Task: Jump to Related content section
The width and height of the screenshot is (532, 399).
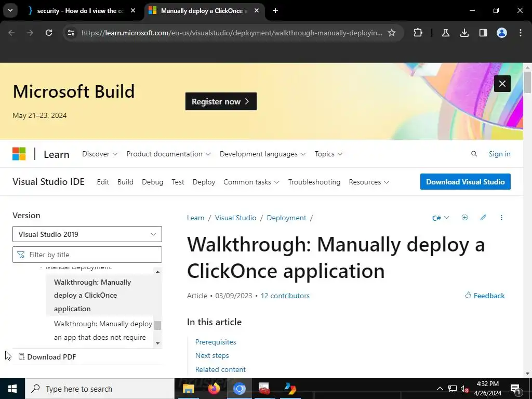Action: (x=220, y=369)
